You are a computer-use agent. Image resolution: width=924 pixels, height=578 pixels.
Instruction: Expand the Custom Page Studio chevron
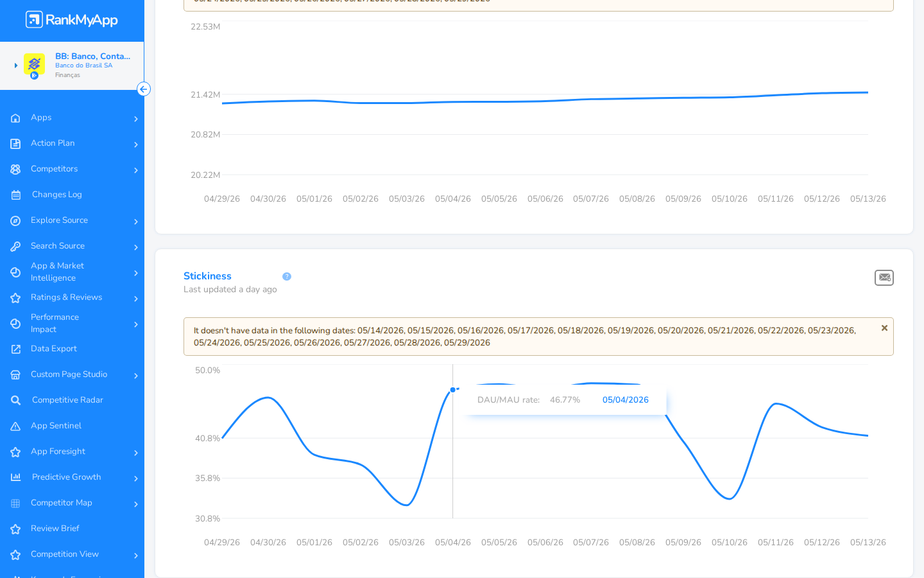[136, 376]
